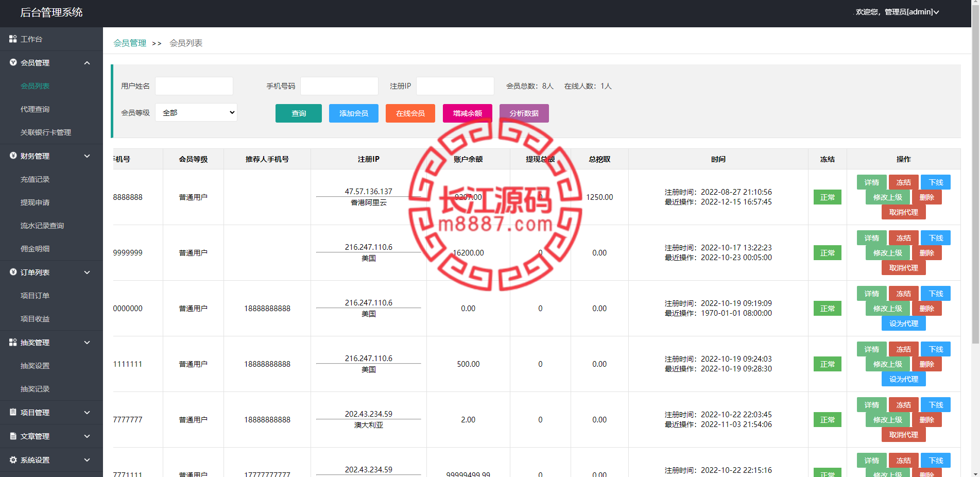
Task: Expand the 系统设置 menu chevron
Action: [x=87, y=460]
